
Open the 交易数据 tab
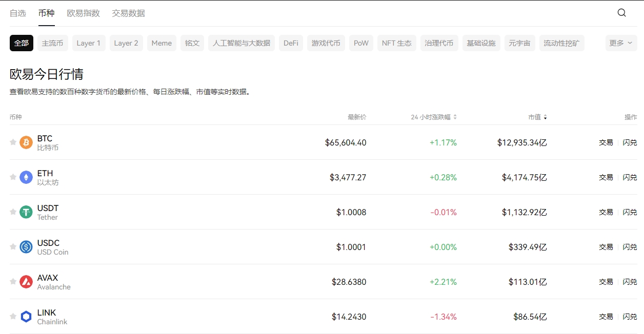pos(128,13)
